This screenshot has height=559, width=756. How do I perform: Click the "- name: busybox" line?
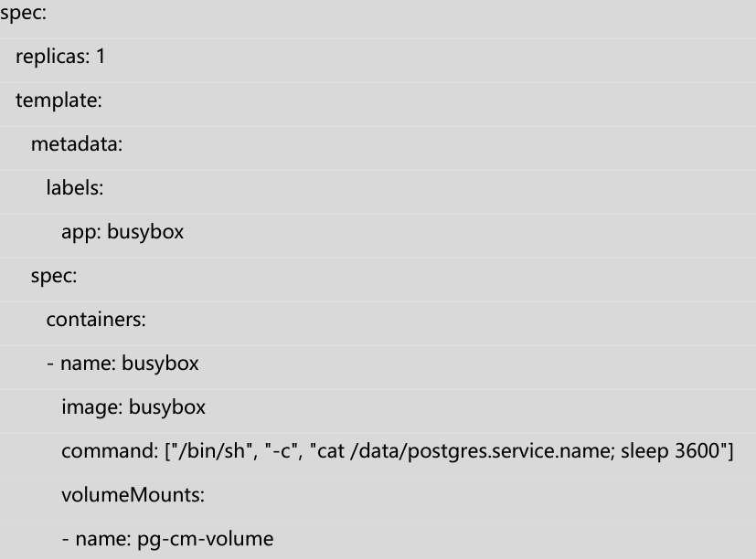pyautogui.click(x=122, y=364)
